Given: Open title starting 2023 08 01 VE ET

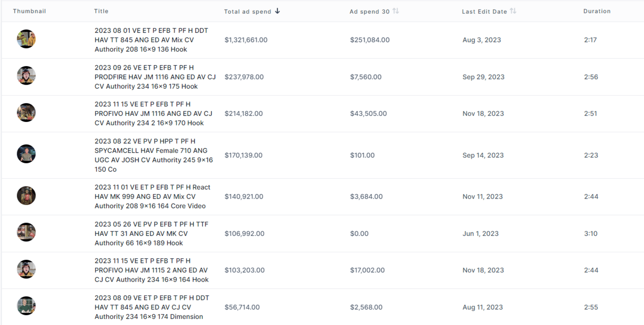Looking at the screenshot, I should coord(152,40).
